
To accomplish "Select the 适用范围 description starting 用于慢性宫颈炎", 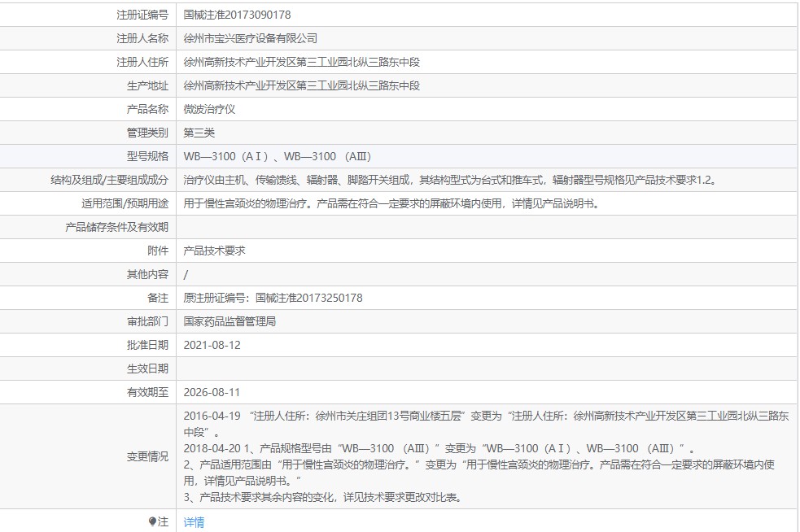I will point(392,203).
